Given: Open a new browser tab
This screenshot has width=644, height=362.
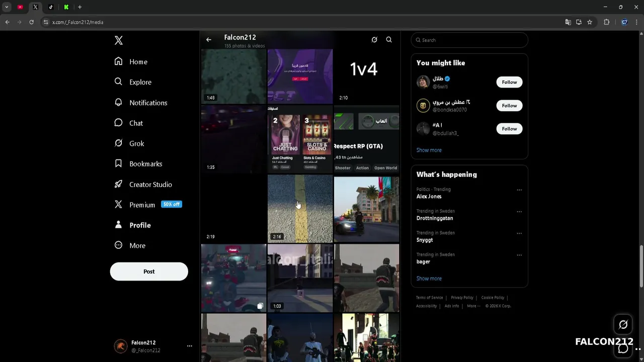Looking at the screenshot, I should pos(79,7).
